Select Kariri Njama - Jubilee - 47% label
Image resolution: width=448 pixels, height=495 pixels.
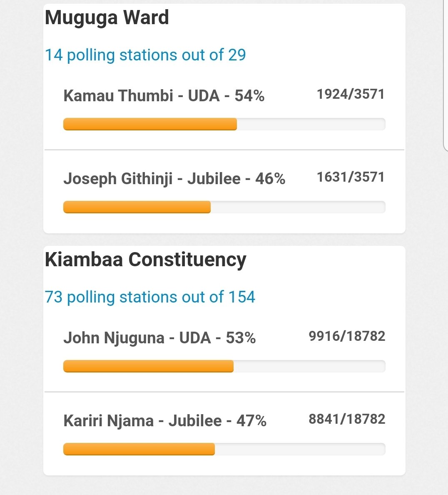click(x=165, y=420)
